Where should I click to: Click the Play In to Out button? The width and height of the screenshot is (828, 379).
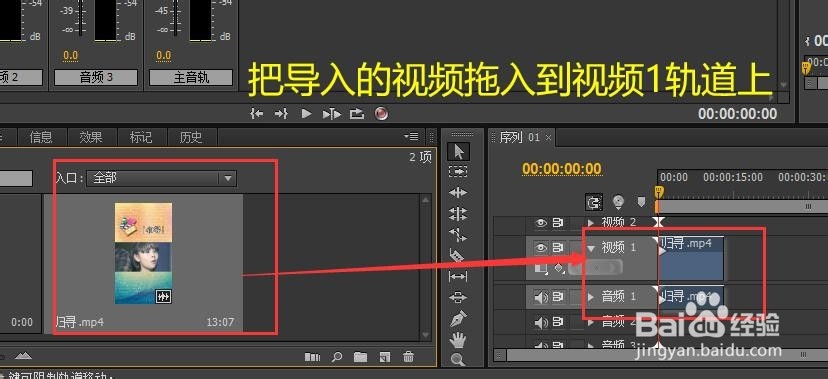pyautogui.click(x=332, y=113)
